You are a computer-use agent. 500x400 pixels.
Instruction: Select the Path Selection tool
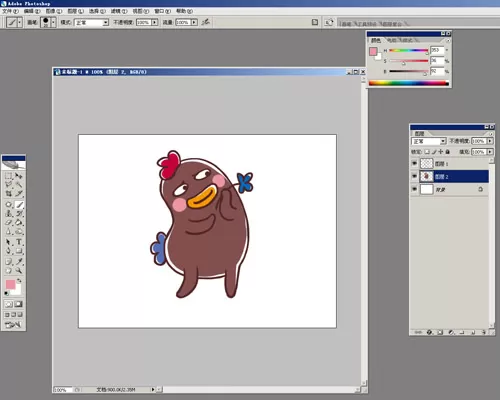(9, 242)
